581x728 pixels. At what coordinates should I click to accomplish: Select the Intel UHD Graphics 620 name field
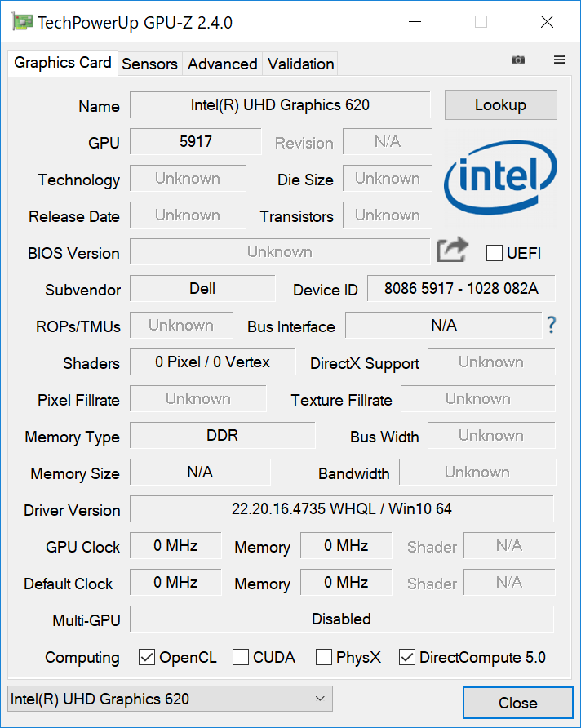(x=280, y=104)
